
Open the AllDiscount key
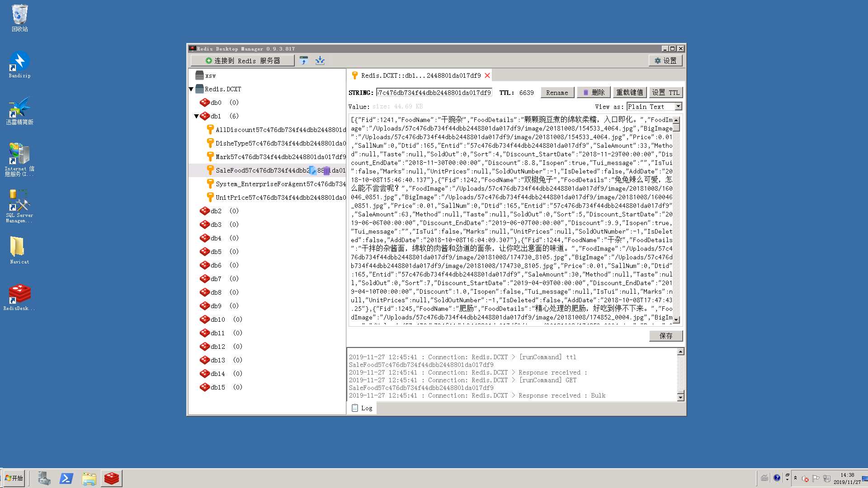pos(276,130)
